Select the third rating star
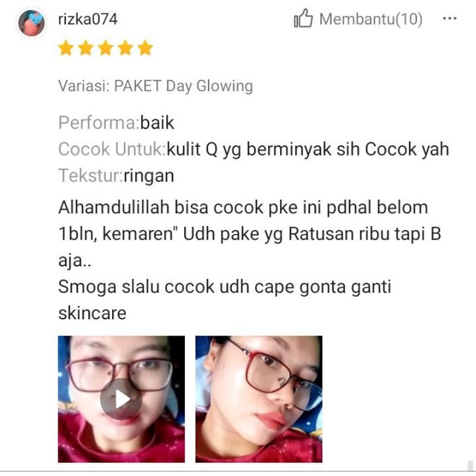The height and width of the screenshot is (476, 476). [106, 48]
